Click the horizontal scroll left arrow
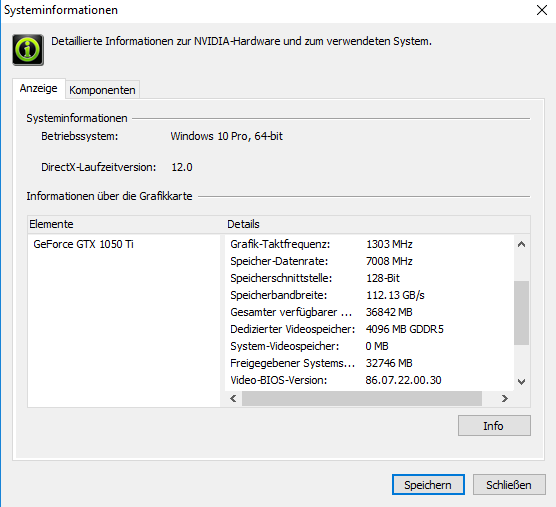This screenshot has width=556, height=507. pyautogui.click(x=233, y=399)
